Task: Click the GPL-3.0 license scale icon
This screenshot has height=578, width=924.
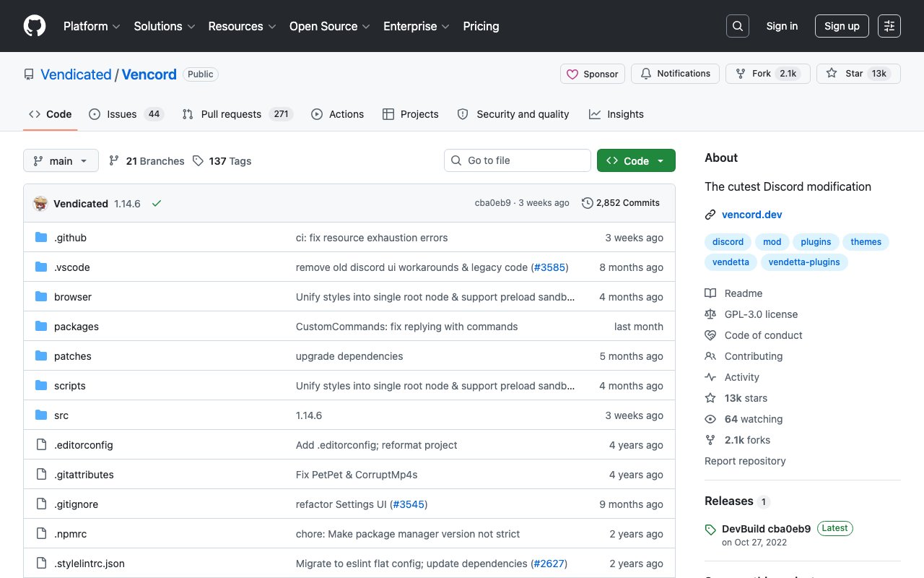Action: point(710,314)
